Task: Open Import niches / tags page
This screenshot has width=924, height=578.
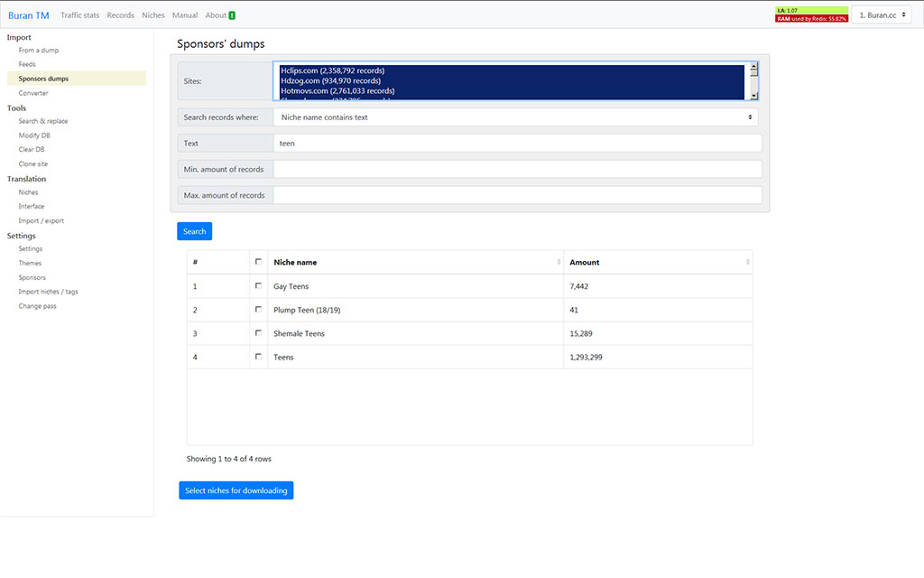Action: [48, 292]
